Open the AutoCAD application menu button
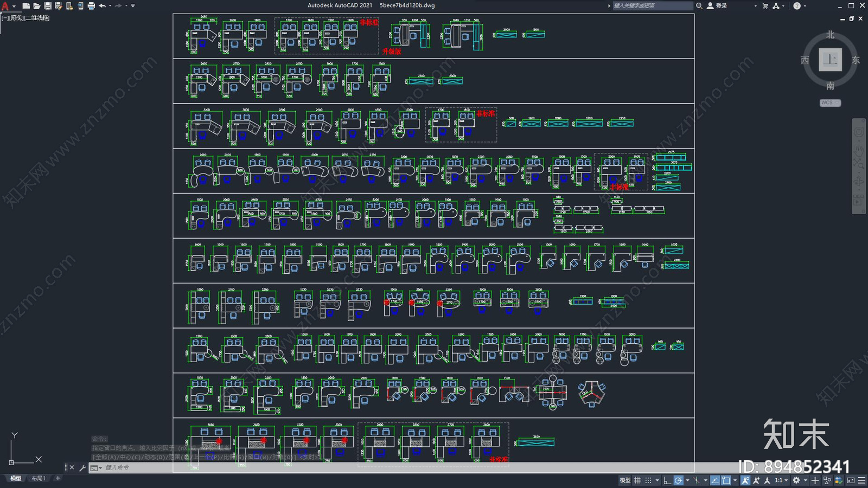 [x=5, y=6]
